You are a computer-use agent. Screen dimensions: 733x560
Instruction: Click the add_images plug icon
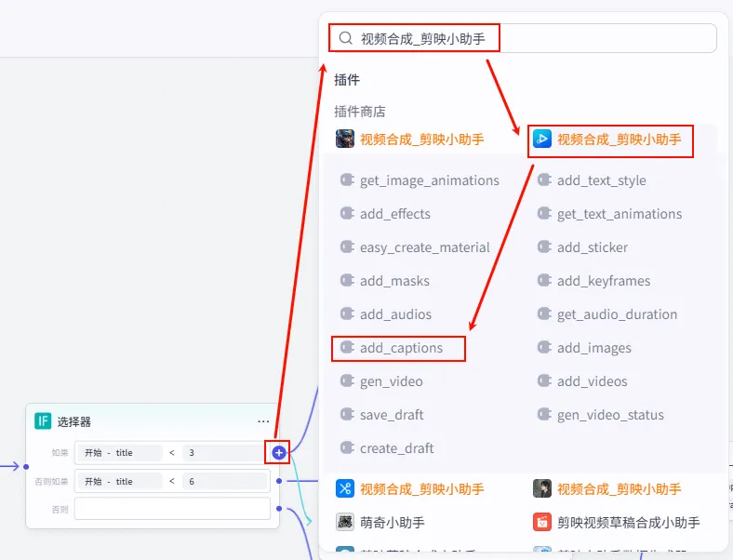[544, 347]
